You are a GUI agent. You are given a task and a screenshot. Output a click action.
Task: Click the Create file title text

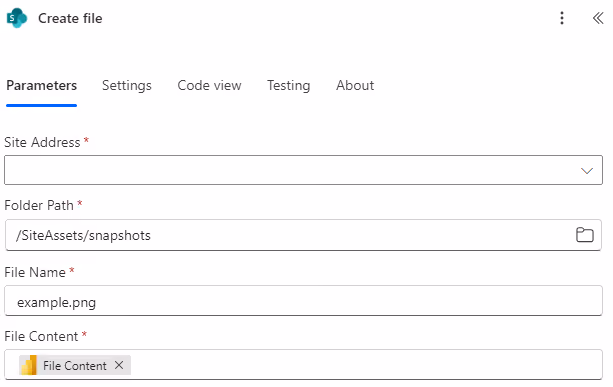(70, 18)
